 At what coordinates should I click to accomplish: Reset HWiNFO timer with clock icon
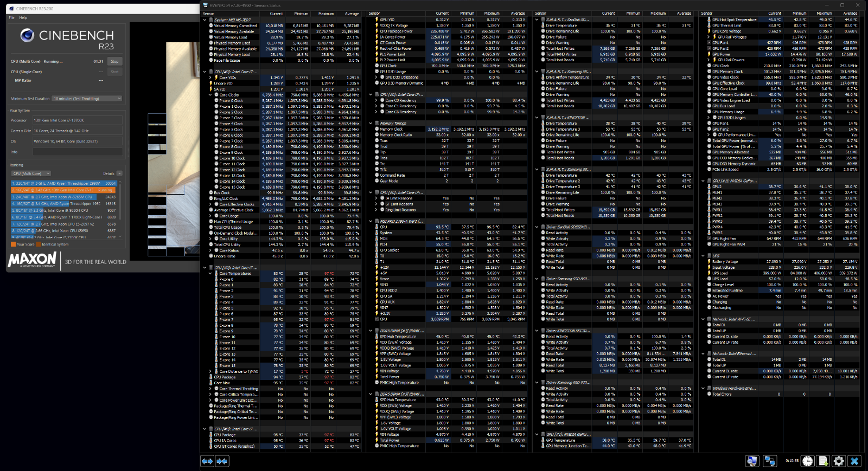[x=808, y=461]
